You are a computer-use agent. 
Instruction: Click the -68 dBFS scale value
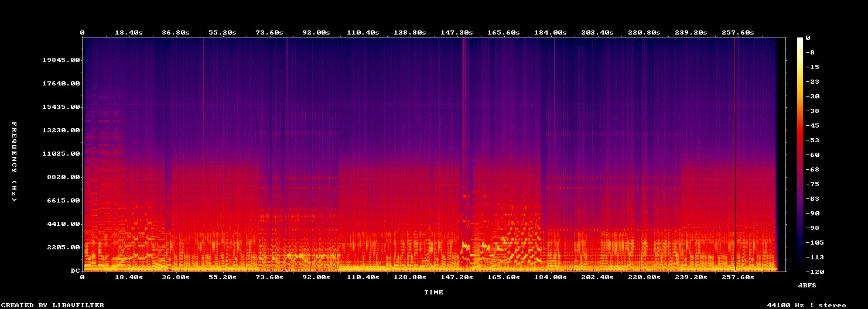tap(812, 169)
